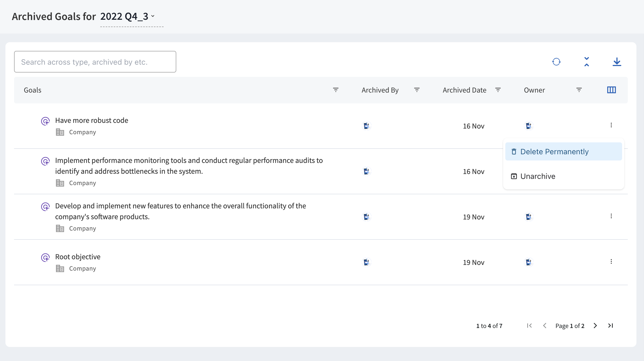The height and width of the screenshot is (361, 644).
Task: Open the column chooser icon
Action: pyautogui.click(x=611, y=90)
